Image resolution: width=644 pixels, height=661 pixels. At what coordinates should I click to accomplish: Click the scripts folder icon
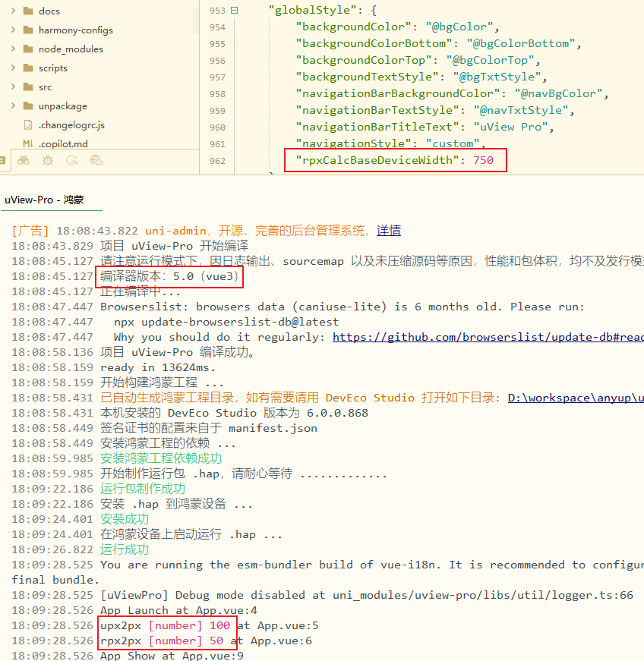tap(28, 68)
